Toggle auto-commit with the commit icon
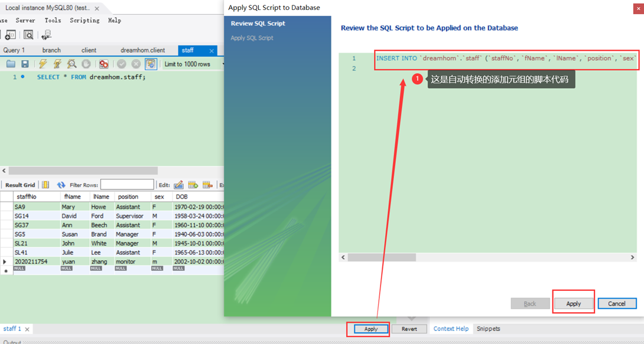Viewport: 644px width, 344px height. [122, 64]
